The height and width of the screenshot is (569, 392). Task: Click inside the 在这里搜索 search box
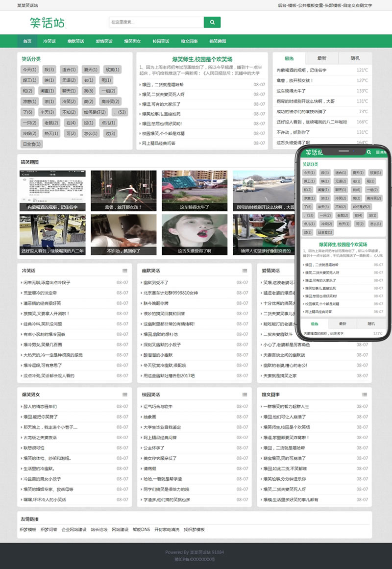[155, 22]
